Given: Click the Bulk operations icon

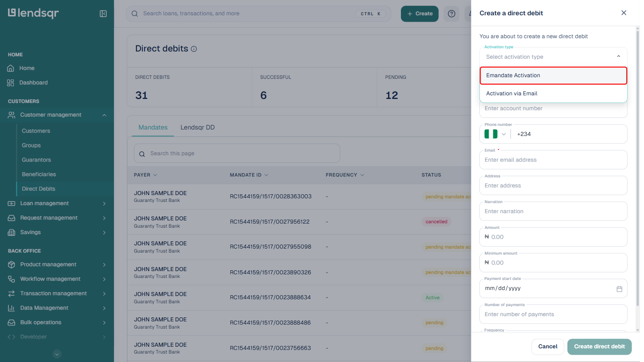Looking at the screenshot, I should point(11,323).
